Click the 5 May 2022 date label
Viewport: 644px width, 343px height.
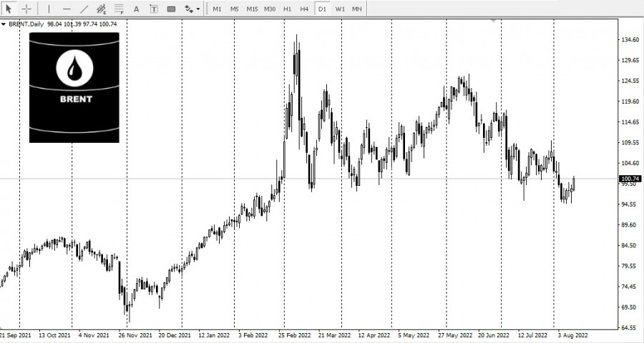coord(413,335)
